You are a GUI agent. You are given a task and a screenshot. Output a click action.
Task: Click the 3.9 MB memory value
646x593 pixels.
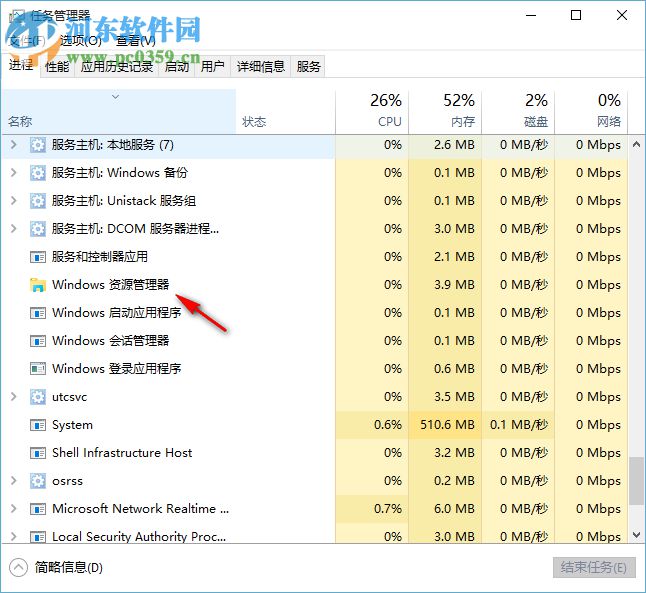[x=454, y=285]
